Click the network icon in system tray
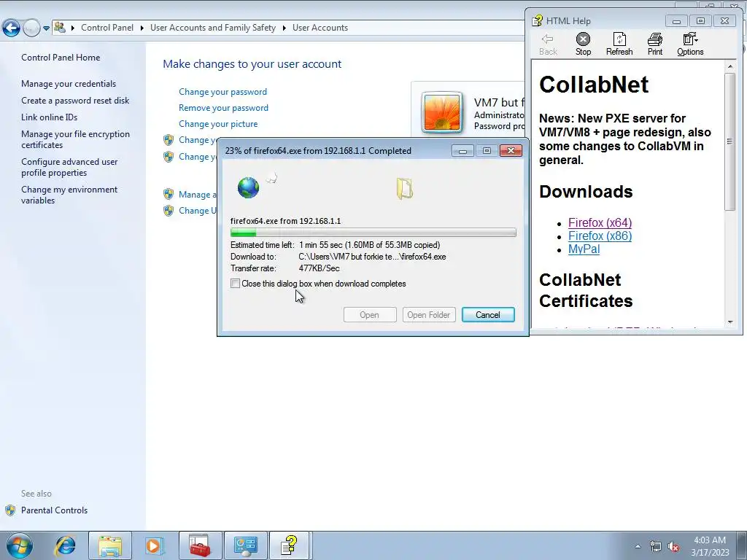The height and width of the screenshot is (560, 747). click(x=656, y=547)
